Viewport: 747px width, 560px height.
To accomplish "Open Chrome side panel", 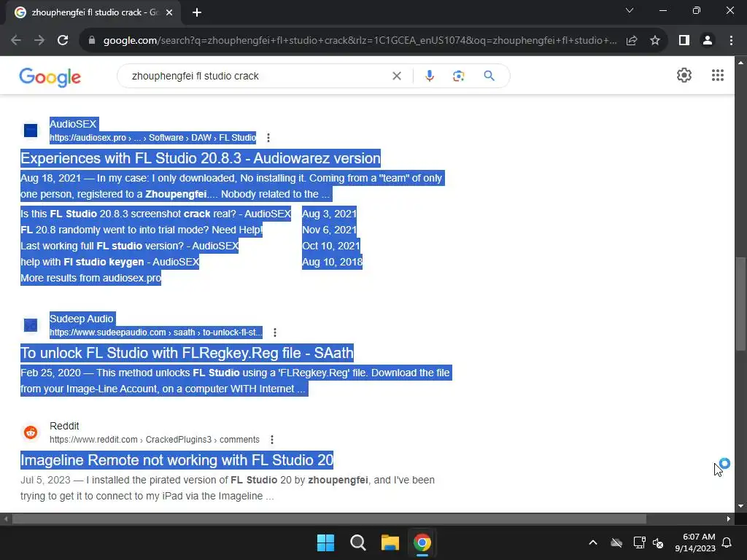I will pos(684,41).
